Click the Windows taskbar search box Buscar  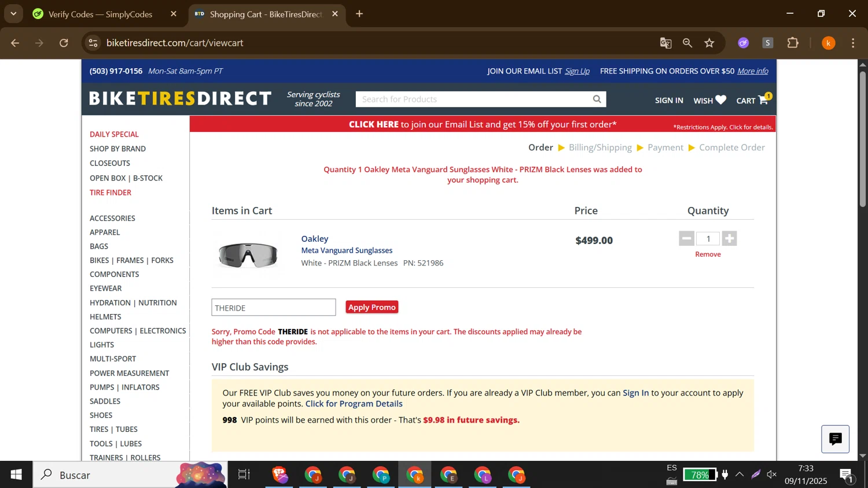point(130,475)
